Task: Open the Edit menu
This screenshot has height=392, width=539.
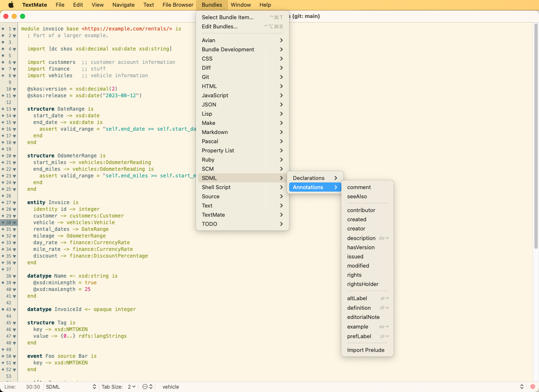Action: click(x=78, y=5)
